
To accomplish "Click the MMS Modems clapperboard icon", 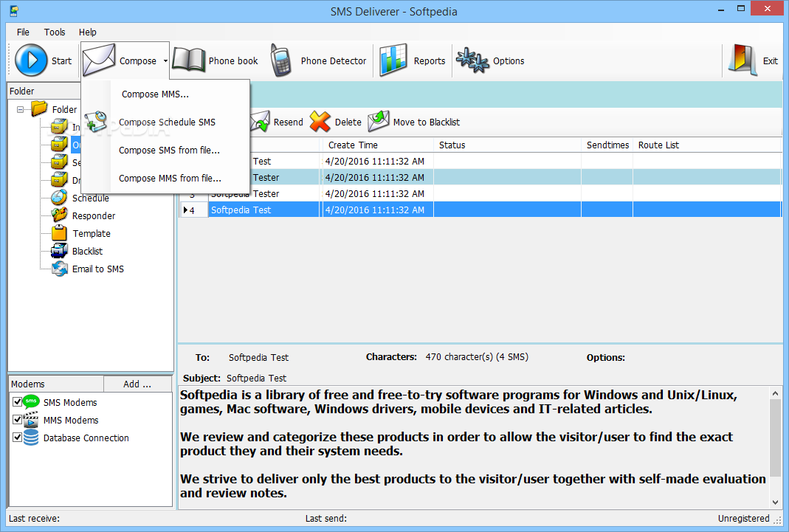I will point(31,419).
